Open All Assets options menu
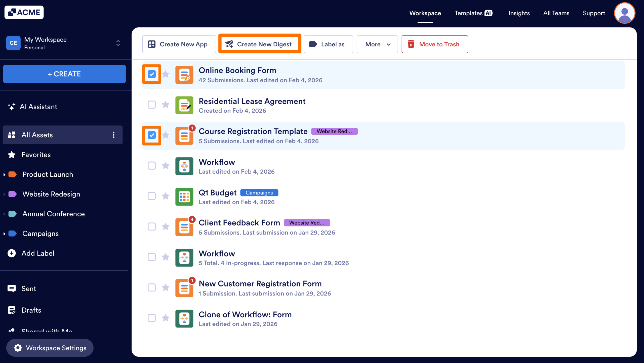 point(114,135)
